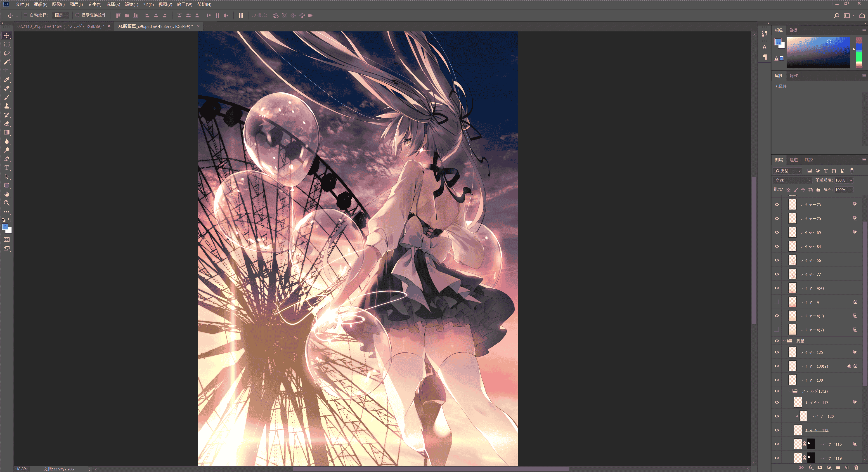Image resolution: width=868 pixels, height=472 pixels.
Task: Click the foreground color swatch in toolbar
Action: click(x=5, y=227)
